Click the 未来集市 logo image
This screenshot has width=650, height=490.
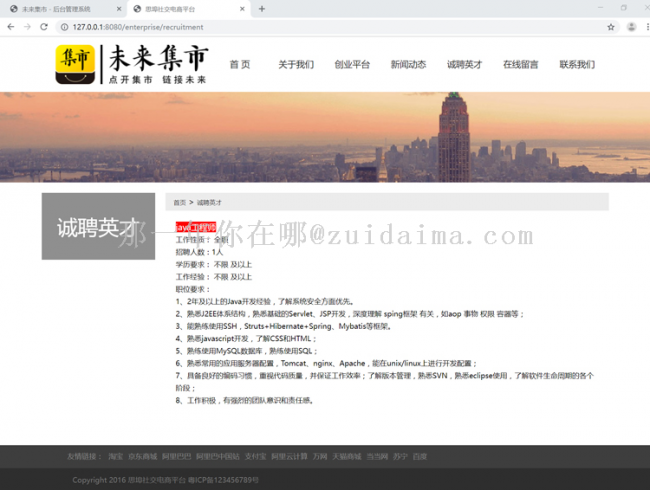[x=76, y=64]
